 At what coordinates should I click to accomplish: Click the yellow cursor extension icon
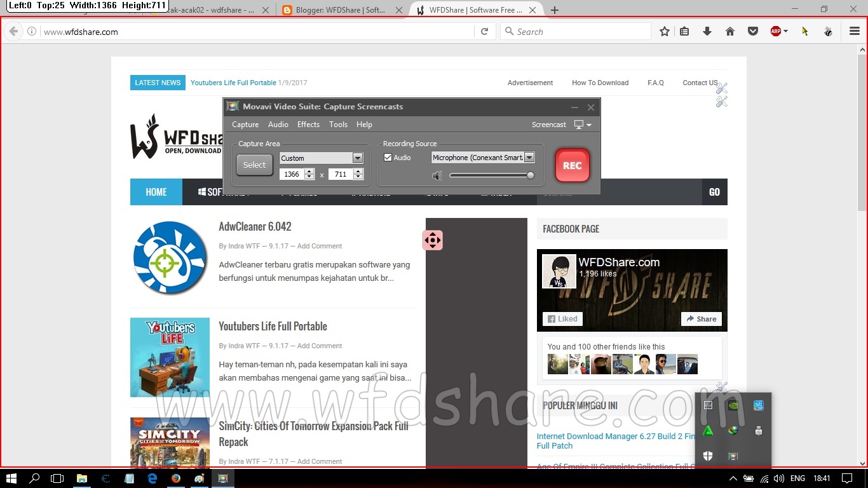click(x=805, y=31)
